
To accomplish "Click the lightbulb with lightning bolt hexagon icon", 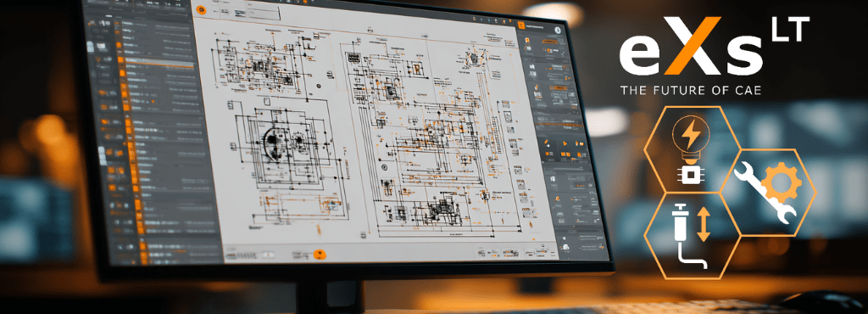I will pos(693,149).
